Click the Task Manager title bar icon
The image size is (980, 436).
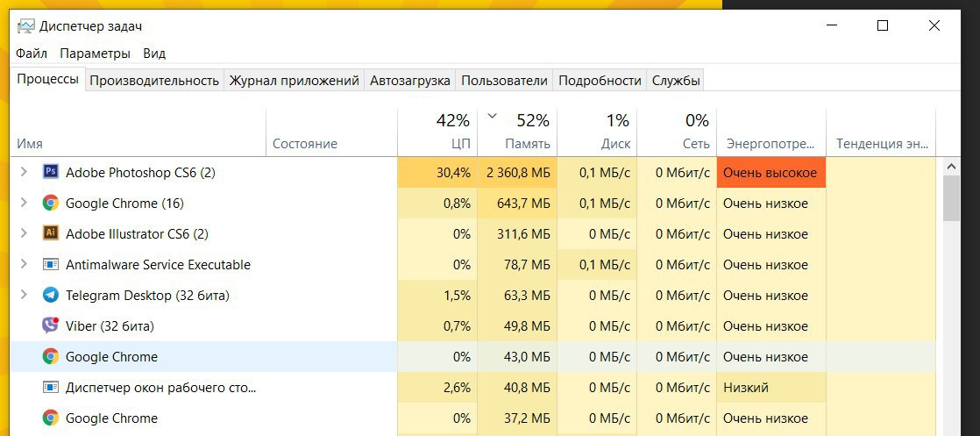pyautogui.click(x=26, y=26)
